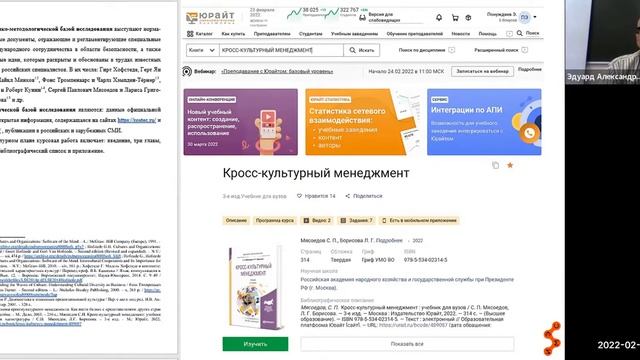This screenshot has height=360, width=640.
Task: Open the last footnote hyperlink in the document
Action: tap(40, 324)
